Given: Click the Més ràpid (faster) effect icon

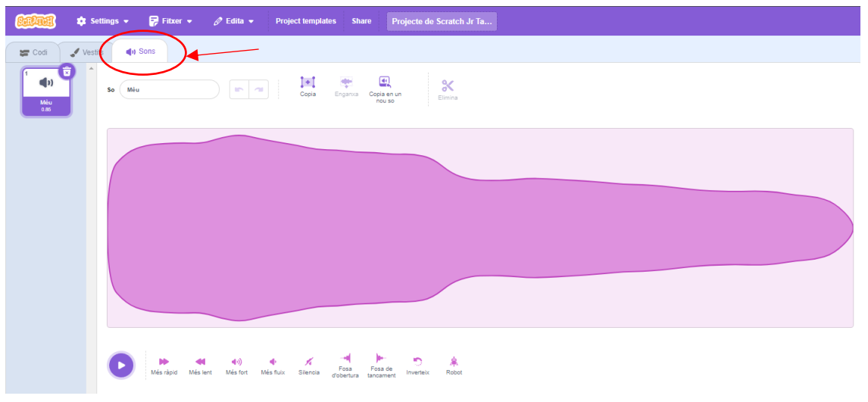Looking at the screenshot, I should coord(164,362).
